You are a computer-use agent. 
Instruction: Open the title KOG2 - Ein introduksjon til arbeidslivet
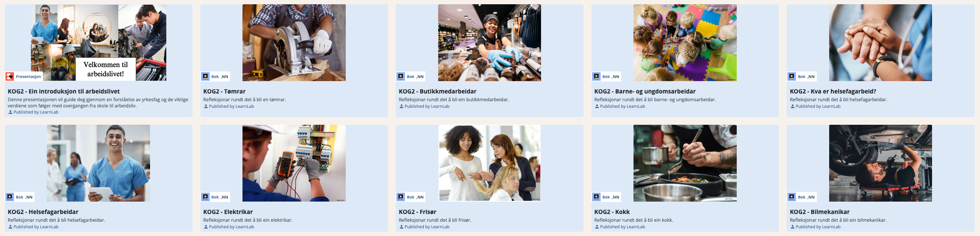click(64, 92)
